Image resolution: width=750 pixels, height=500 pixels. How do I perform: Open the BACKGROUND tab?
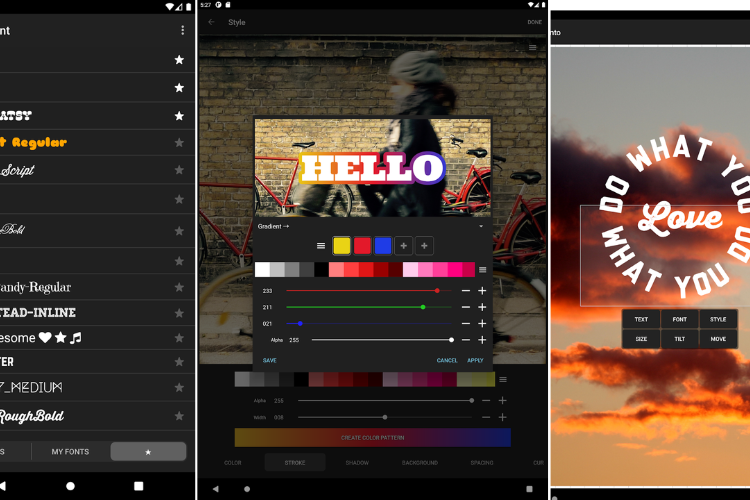coord(419,463)
